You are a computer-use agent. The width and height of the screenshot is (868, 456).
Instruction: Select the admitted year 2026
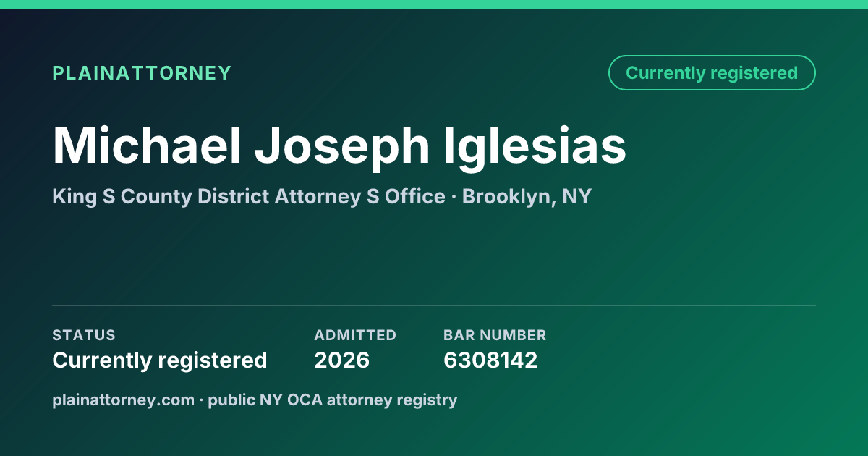tap(342, 360)
